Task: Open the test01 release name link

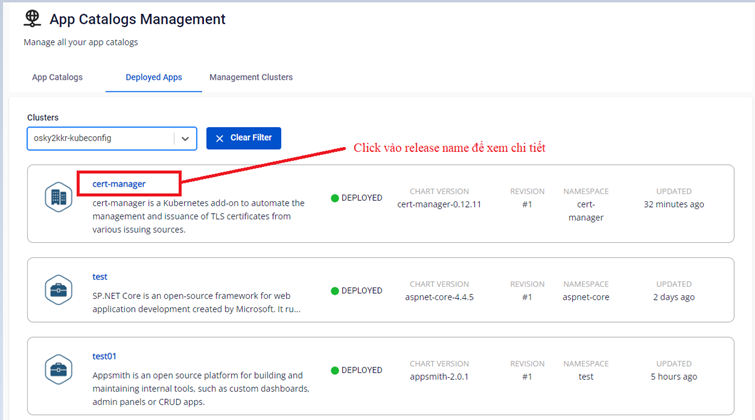Action: coord(104,355)
